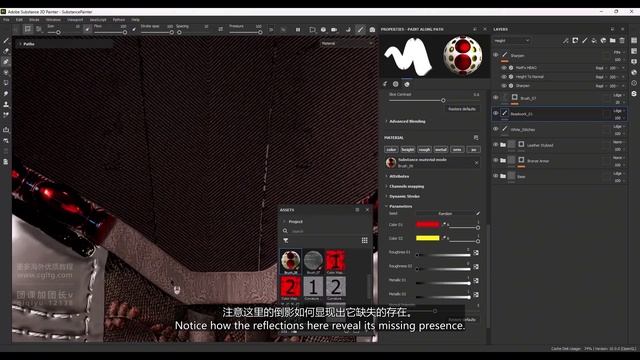
Task: Click the filter icon in Assets panel
Action: [x=285, y=240]
